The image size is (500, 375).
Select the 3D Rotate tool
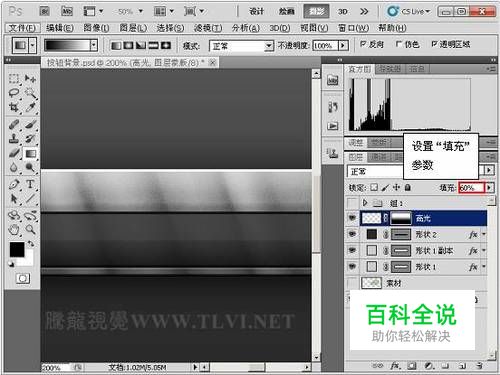pyautogui.click(x=14, y=216)
